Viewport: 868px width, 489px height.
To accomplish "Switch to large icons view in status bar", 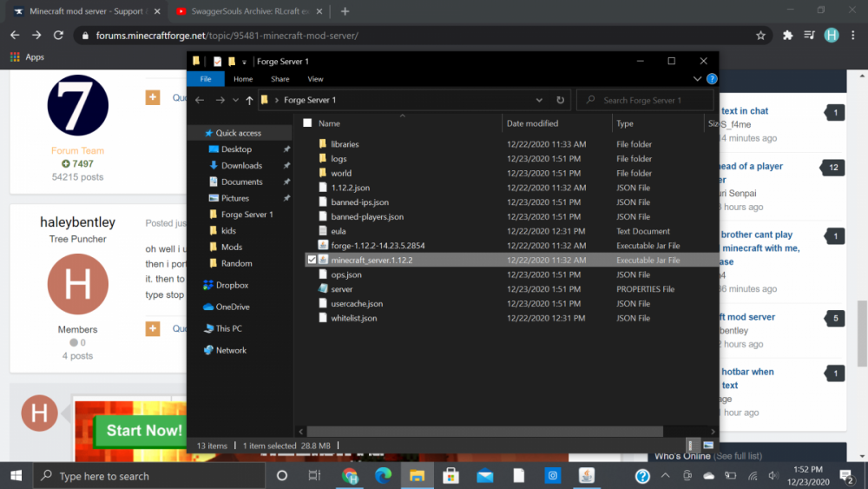I will click(x=707, y=445).
